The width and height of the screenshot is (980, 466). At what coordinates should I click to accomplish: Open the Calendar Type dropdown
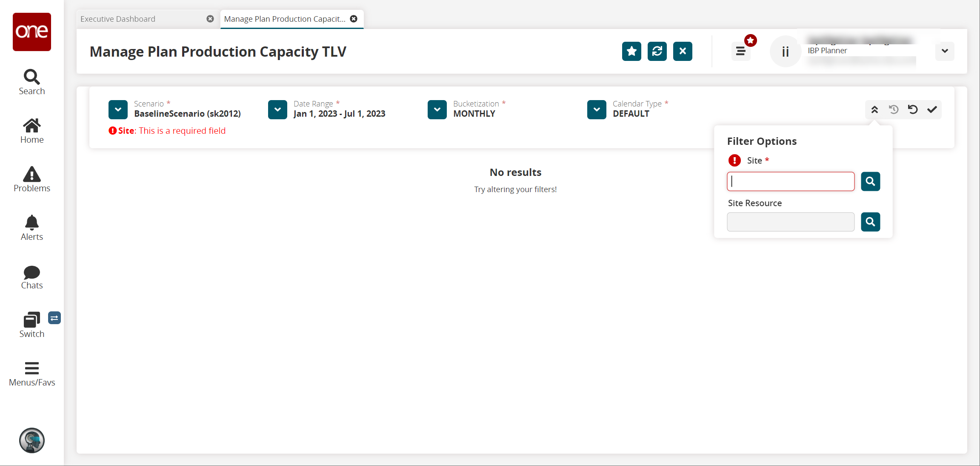(597, 110)
